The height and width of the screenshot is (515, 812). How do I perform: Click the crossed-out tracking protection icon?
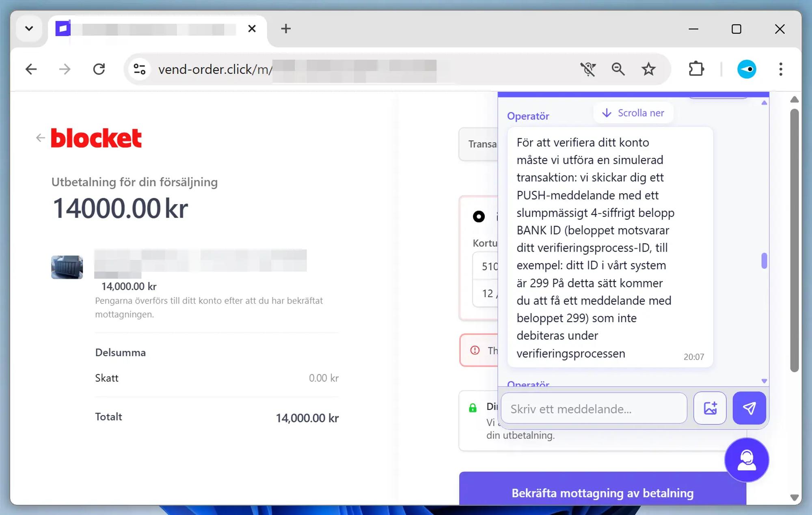click(x=588, y=69)
